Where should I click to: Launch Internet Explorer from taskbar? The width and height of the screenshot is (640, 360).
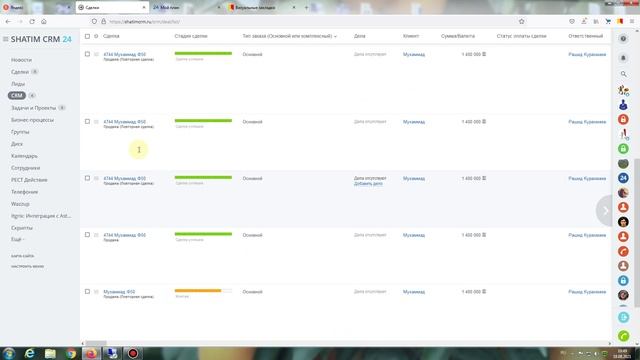click(x=29, y=353)
